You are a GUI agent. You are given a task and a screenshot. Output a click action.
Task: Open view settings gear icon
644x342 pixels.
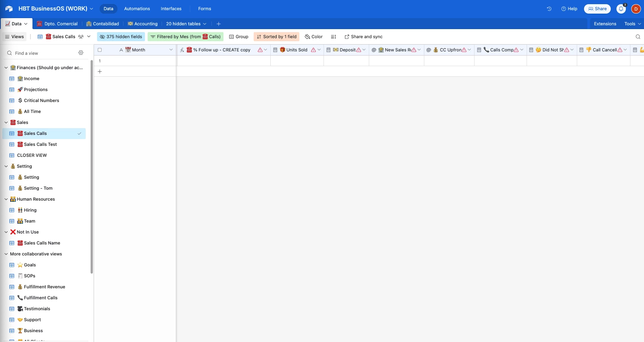(81, 53)
